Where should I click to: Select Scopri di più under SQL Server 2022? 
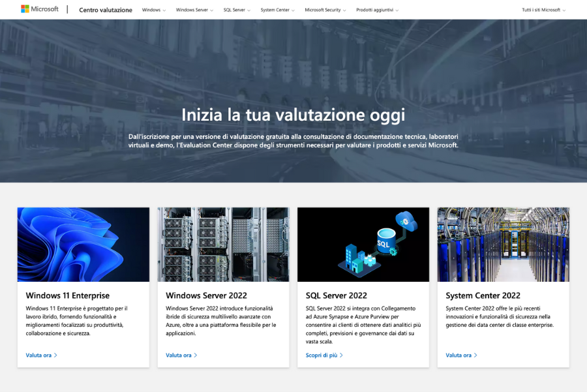(323, 355)
